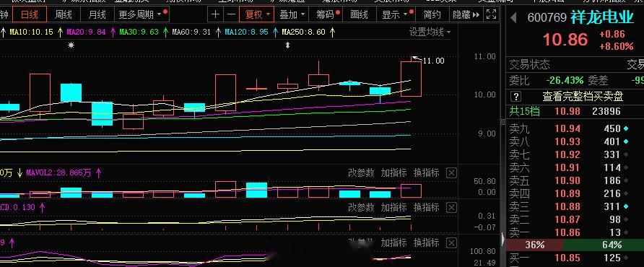Screen dimensions: 644x267
Task: Zoom out the chart with minus icon
Action: coord(231,14)
